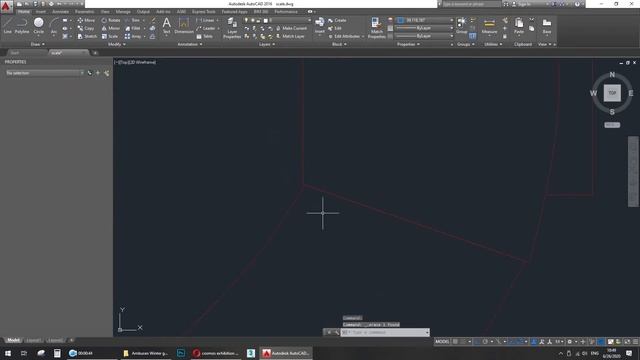The height and width of the screenshot is (360, 640).
Task: Click the command line input field
Action: (385, 332)
